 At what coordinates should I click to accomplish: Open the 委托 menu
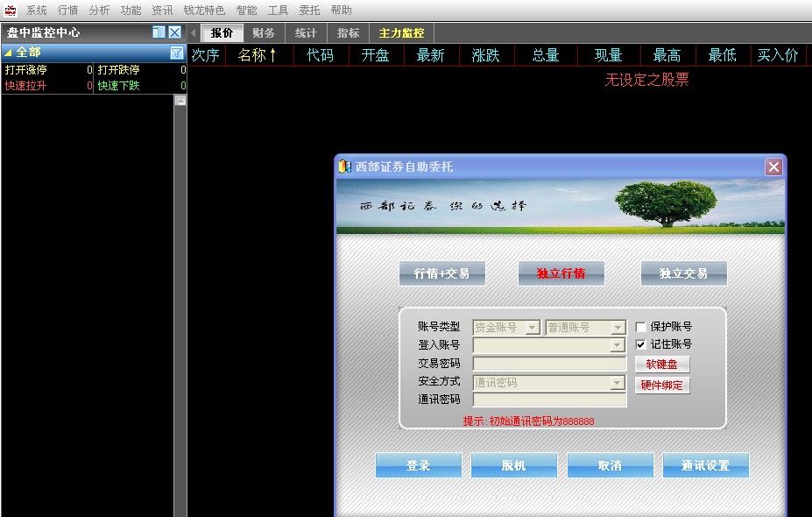[311, 9]
